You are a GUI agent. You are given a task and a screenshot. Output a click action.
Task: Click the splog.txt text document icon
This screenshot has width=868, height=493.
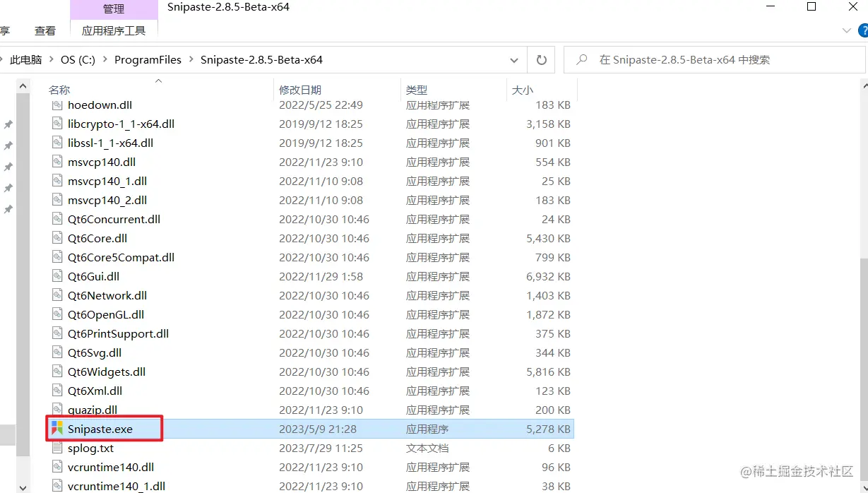[57, 448]
